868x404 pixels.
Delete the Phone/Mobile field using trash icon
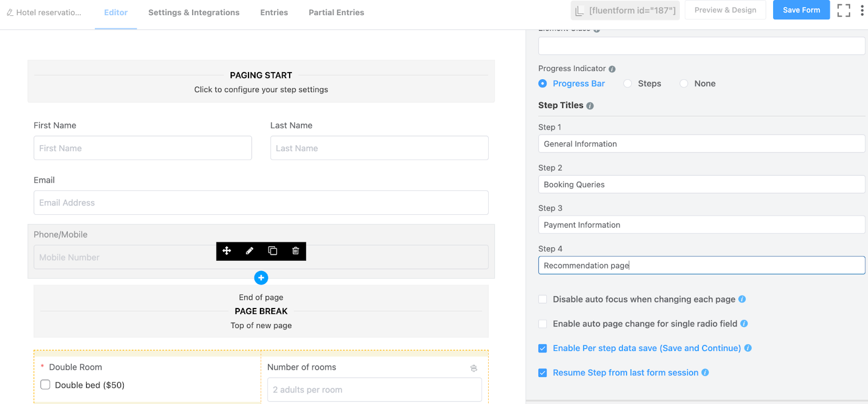coord(296,251)
